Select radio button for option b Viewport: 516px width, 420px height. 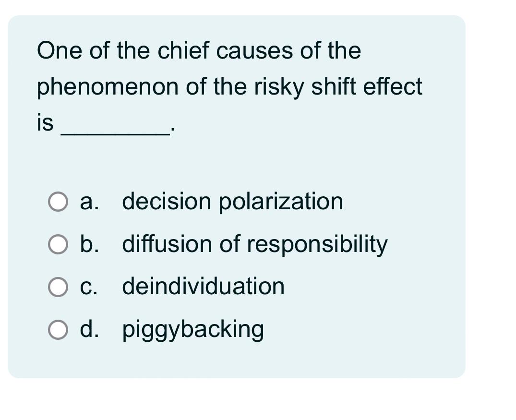(57, 244)
